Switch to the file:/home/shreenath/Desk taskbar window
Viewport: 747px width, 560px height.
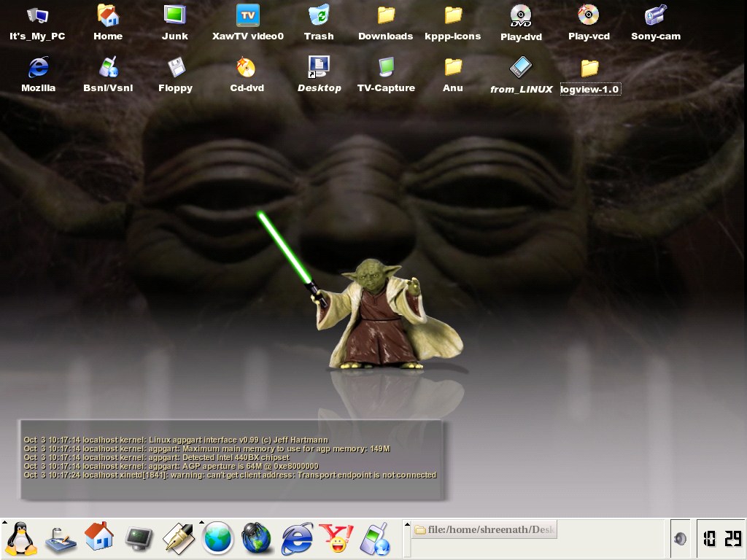point(484,529)
